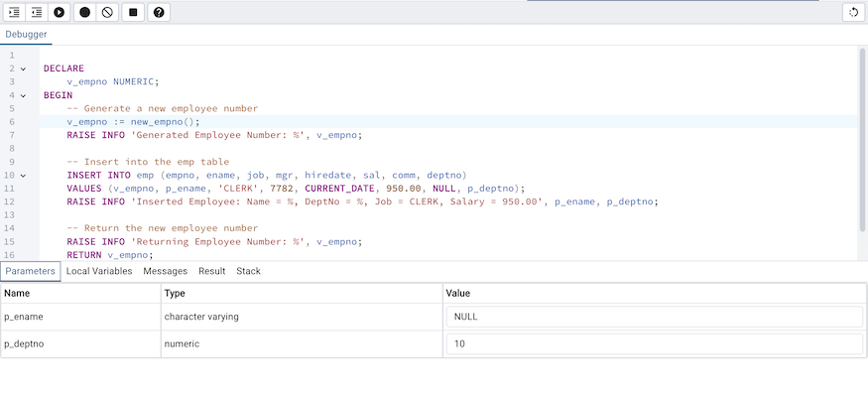Collapse the BEGIN block fold arrow

click(x=24, y=95)
